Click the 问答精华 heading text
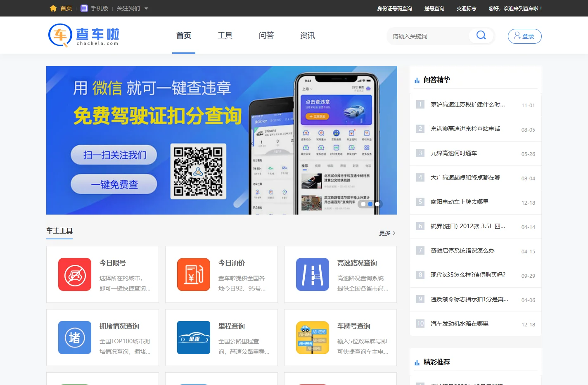 tap(437, 80)
